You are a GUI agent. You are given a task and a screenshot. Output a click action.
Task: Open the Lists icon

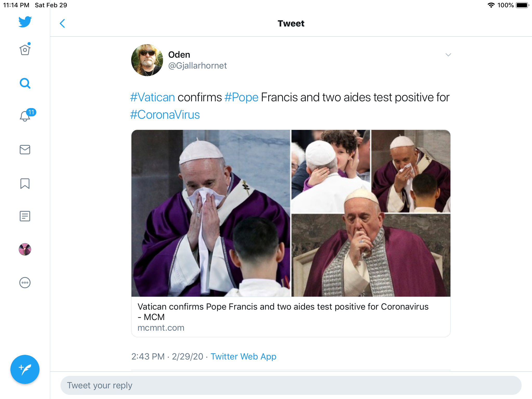[25, 216]
